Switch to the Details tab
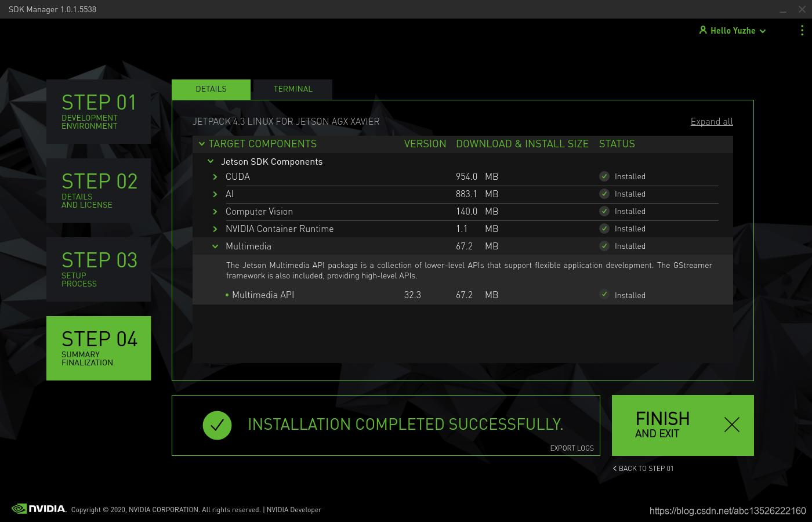Screen dimensions: 812x522 [211, 89]
